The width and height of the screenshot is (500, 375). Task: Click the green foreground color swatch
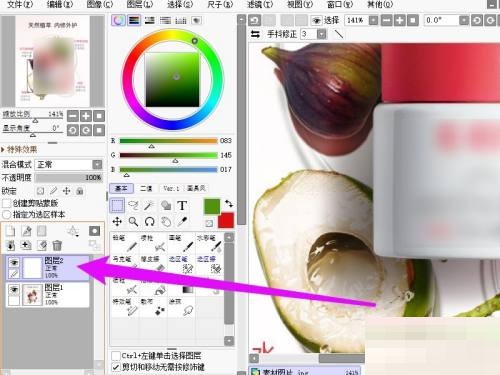(212, 207)
